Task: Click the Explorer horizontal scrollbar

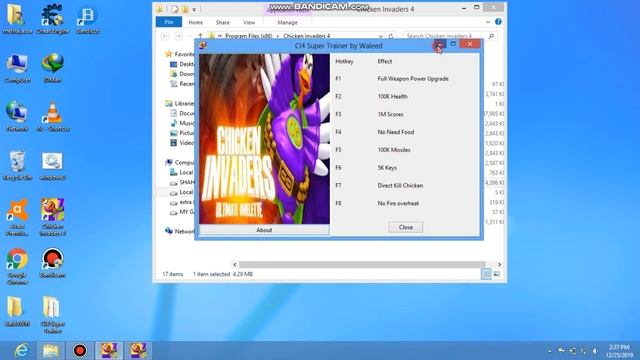Action: click(362, 264)
